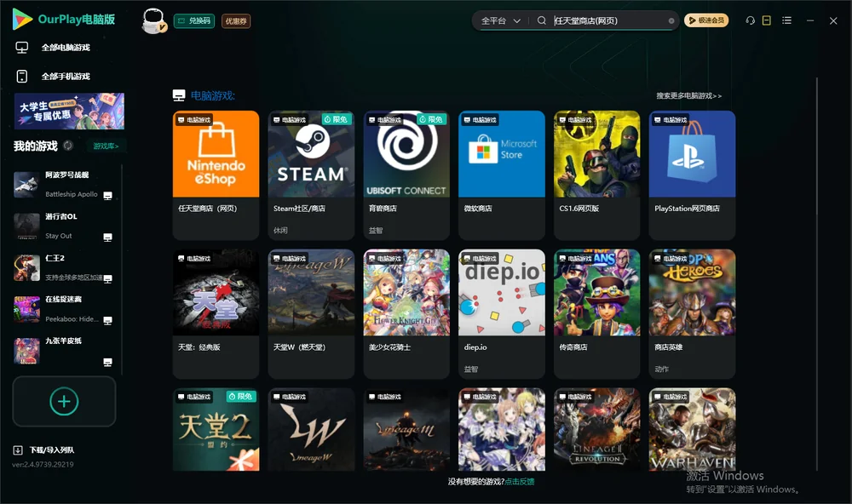Click the magnifier search icon
852x504 pixels.
point(542,20)
